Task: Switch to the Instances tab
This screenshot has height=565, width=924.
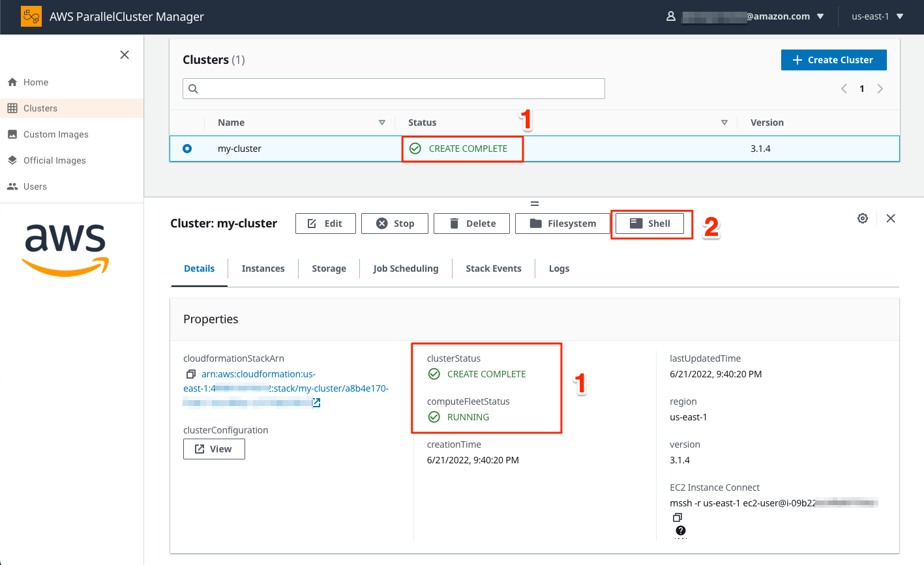Action: 263,268
